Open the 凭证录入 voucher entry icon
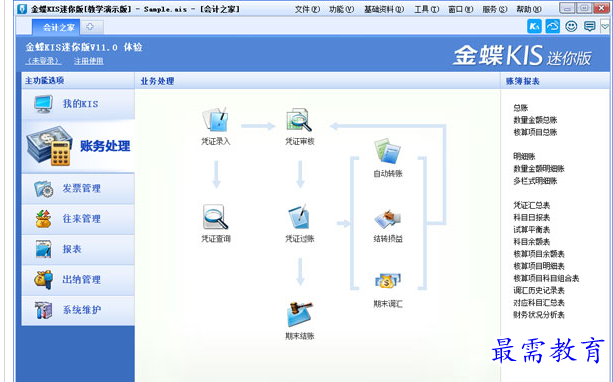613x382 pixels. point(215,120)
